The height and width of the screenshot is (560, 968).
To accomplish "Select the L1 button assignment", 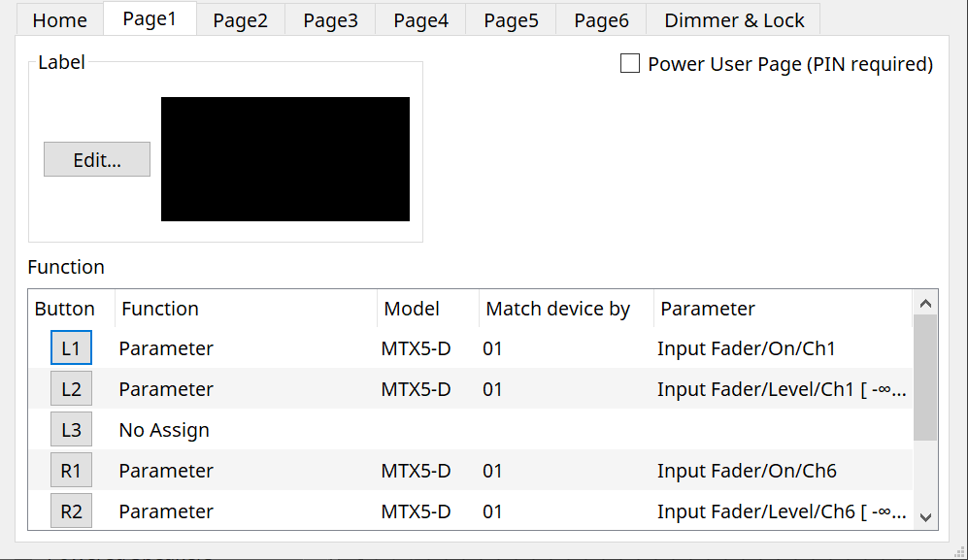I will [x=71, y=346].
